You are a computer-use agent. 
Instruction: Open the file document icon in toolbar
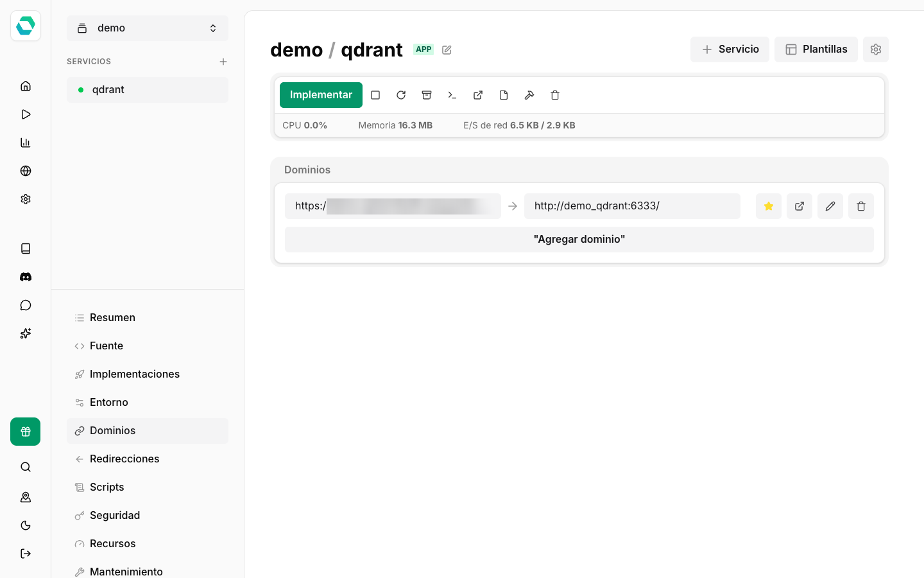point(504,95)
